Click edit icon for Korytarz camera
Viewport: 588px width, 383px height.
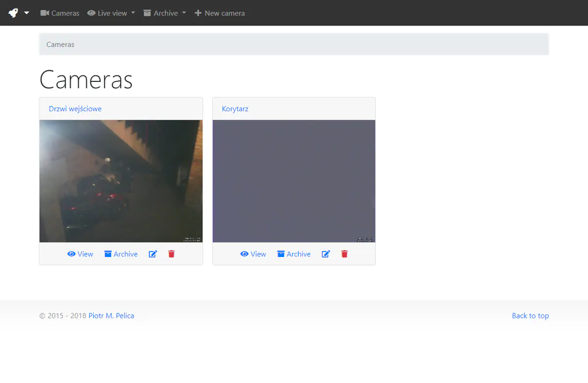(326, 254)
